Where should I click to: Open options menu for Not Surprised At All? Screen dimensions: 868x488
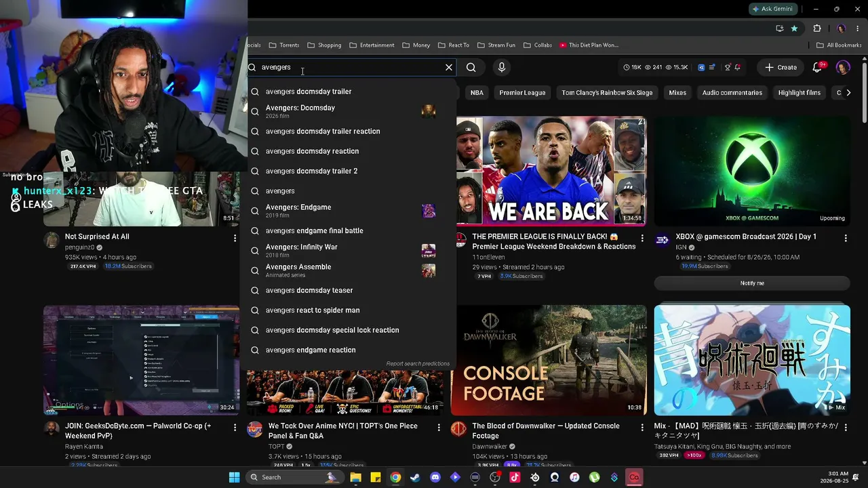coord(235,238)
